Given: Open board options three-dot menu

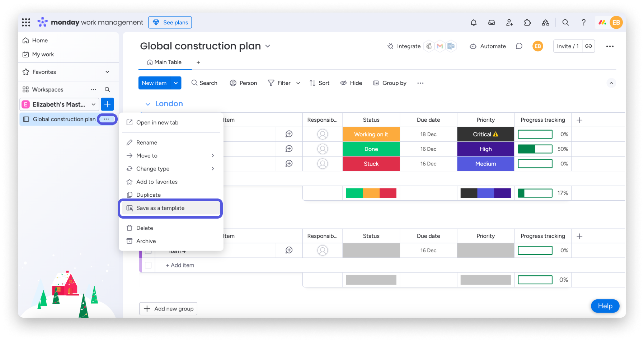Looking at the screenshot, I should 610,46.
